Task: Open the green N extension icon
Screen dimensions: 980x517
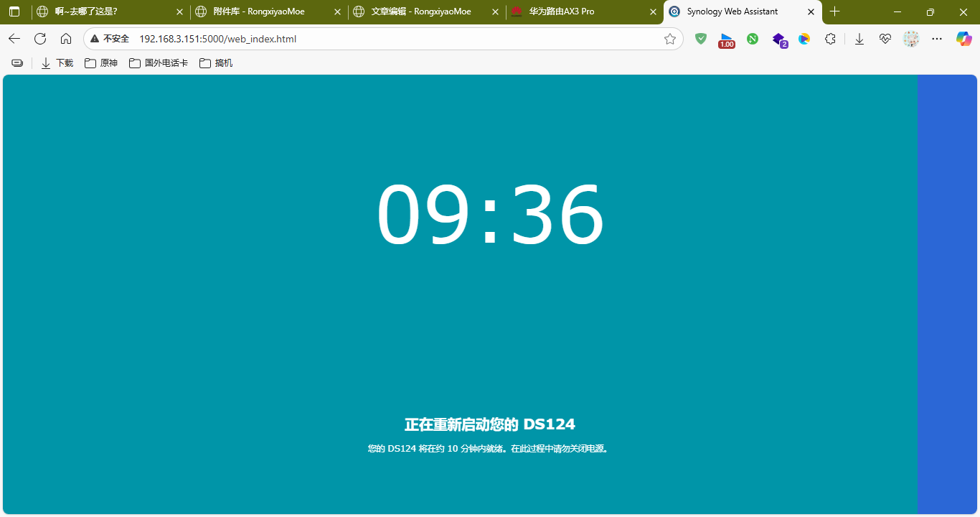Action: (753, 39)
